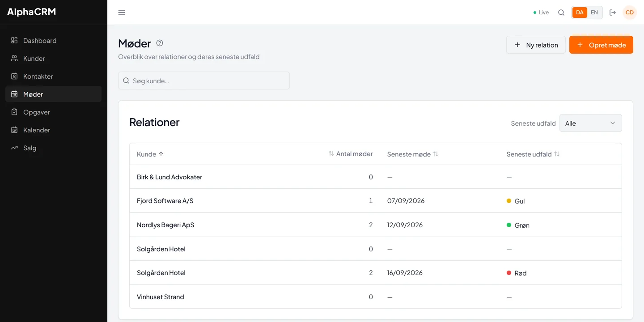Click the Kunder people icon in sidebar
Viewport: 644px width, 322px height.
(x=14, y=58)
